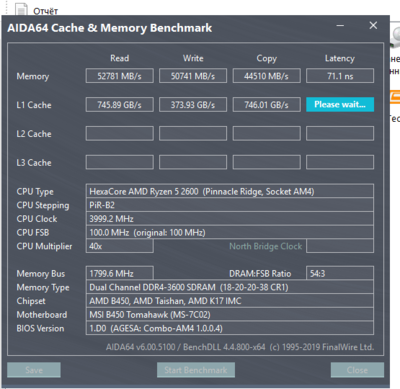Image resolution: width=400 pixels, height=389 pixels.
Task: Click the Start Benchmark button
Action: (196, 370)
